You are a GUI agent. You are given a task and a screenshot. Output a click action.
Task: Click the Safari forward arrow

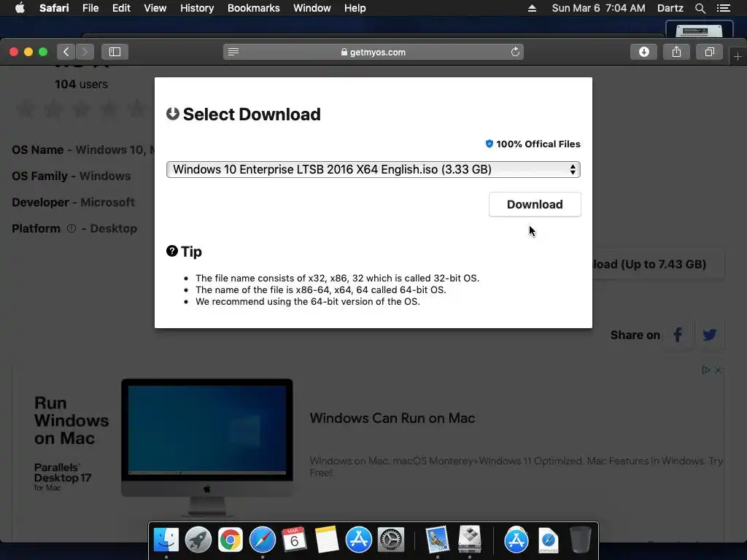click(85, 52)
